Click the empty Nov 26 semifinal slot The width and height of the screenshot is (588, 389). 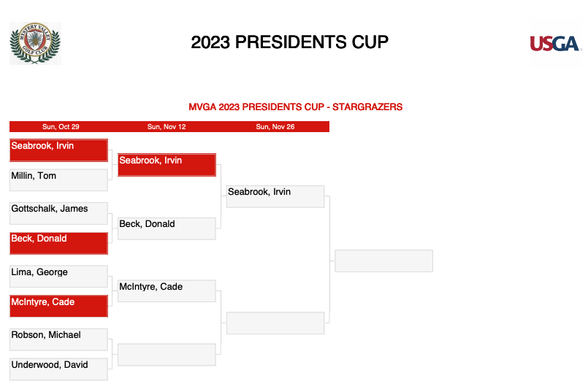275,323
